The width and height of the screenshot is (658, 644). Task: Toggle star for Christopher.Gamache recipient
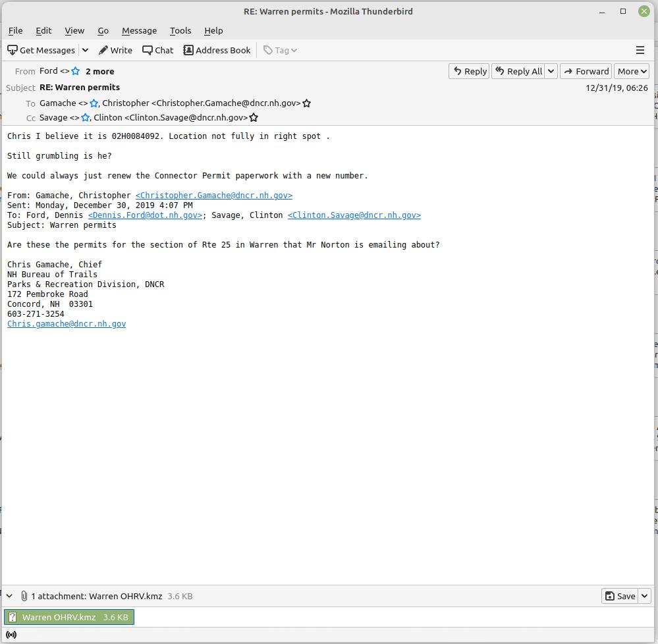306,103
